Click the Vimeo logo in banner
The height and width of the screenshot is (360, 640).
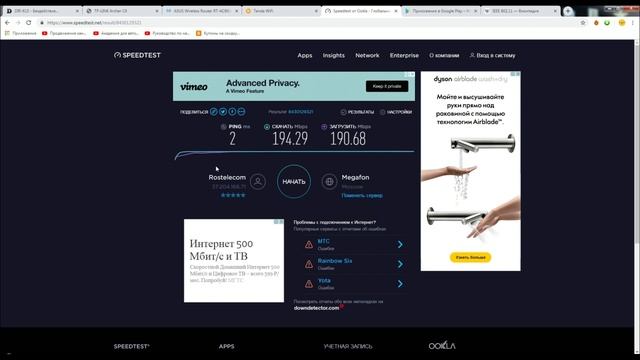[x=194, y=87]
